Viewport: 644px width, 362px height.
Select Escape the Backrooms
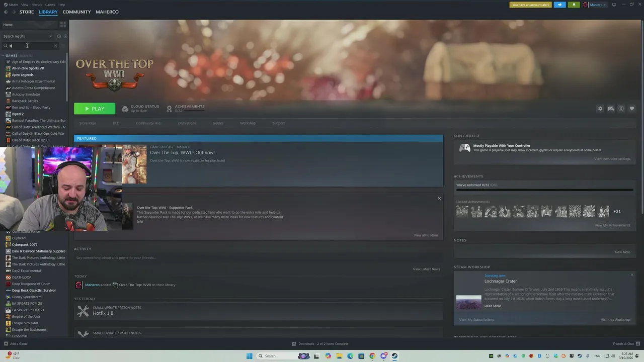[x=29, y=330]
